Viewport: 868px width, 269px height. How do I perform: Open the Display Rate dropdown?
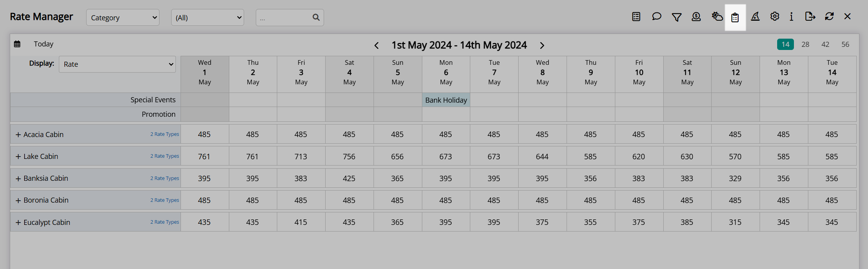pyautogui.click(x=117, y=64)
